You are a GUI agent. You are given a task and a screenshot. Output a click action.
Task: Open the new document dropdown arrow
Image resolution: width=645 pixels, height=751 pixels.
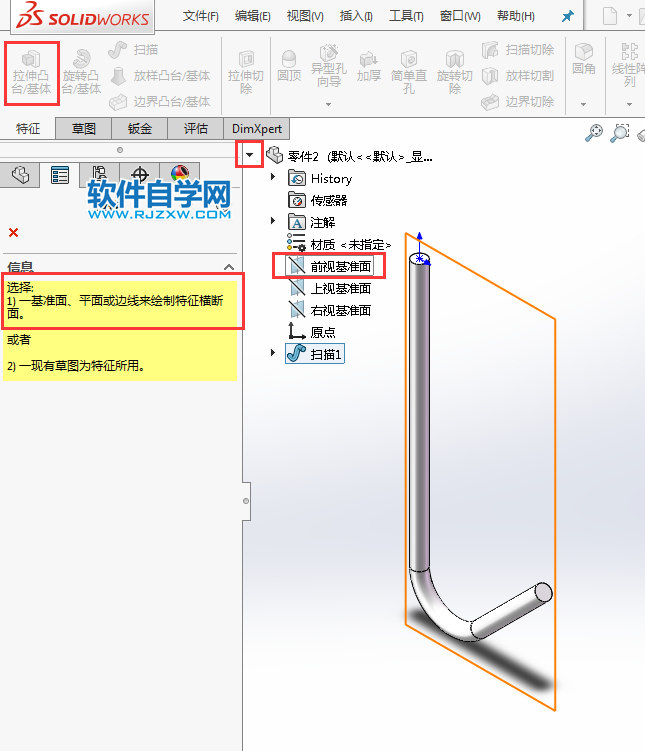[x=629, y=16]
